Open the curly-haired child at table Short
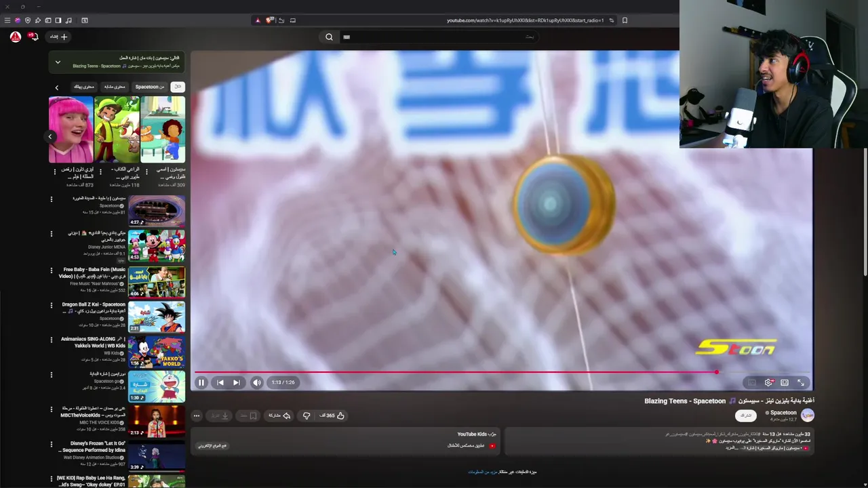The image size is (868, 488). tap(163, 129)
